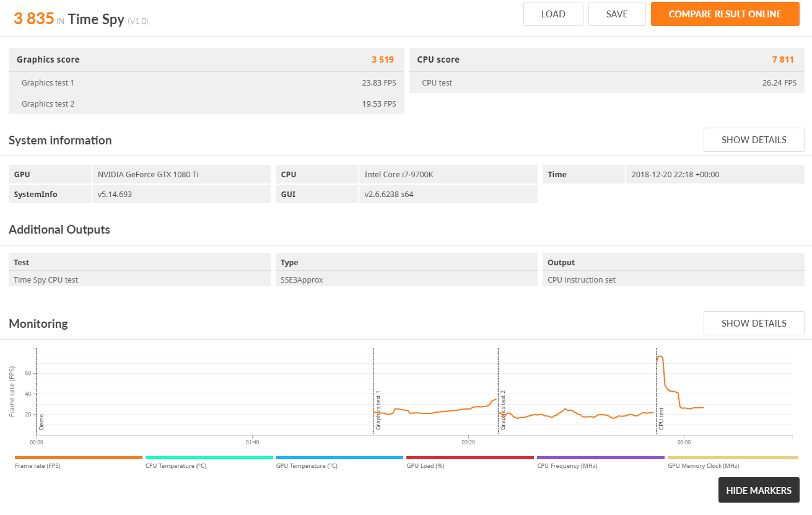
Task: Click the GUI version v2.6.6238 s64
Action: click(389, 194)
